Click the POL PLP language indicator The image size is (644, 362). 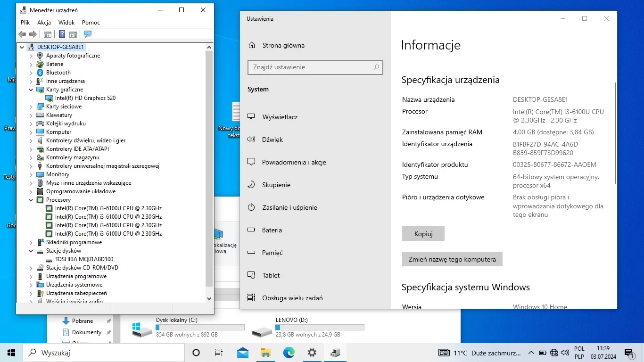[579, 353]
